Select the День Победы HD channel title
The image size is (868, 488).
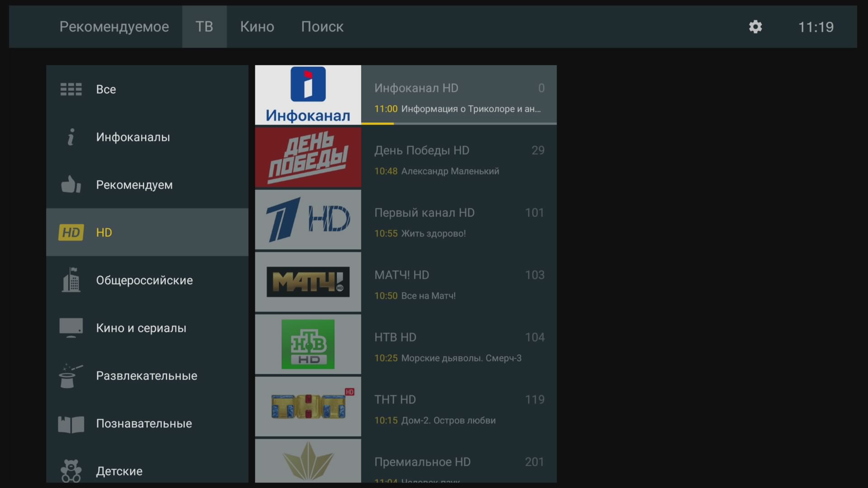click(421, 150)
